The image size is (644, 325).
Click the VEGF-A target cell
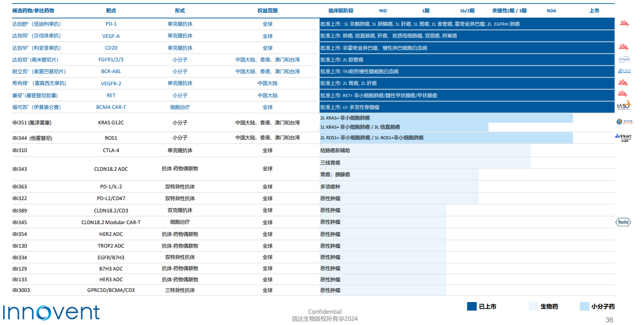[x=111, y=36]
